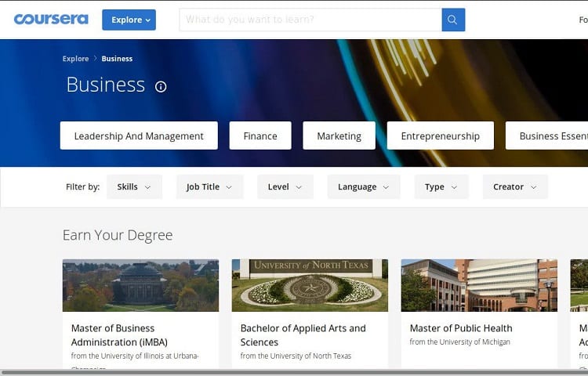Screen dimensions: 588x376
Task: Open Master of Business Administration (iMBA) title
Action: coord(120,335)
